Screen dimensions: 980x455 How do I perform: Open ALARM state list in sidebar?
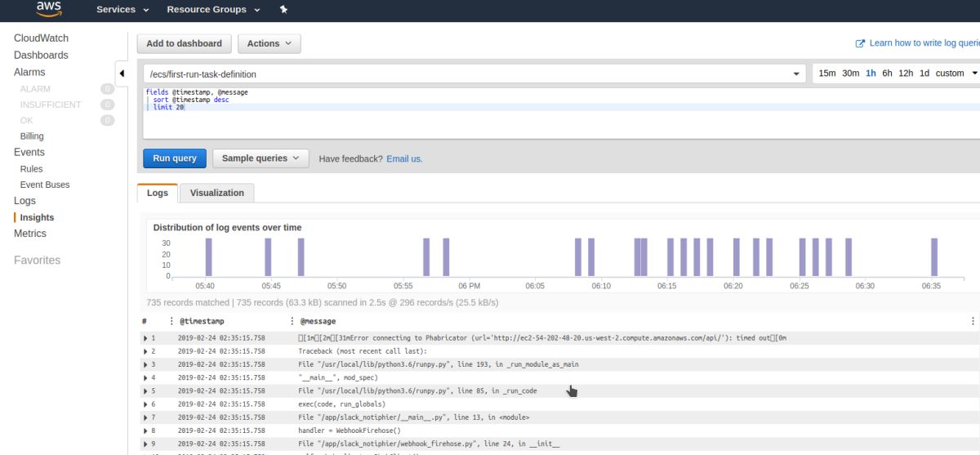35,88
